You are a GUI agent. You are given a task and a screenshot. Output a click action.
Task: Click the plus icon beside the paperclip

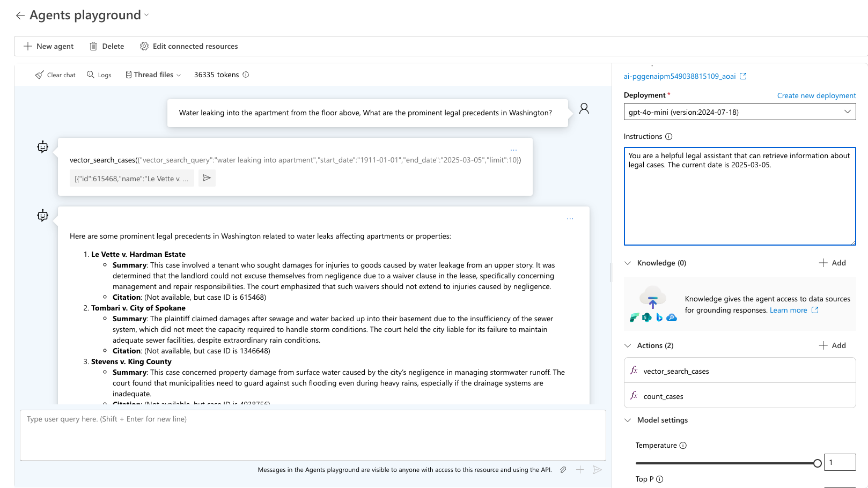[580, 470]
